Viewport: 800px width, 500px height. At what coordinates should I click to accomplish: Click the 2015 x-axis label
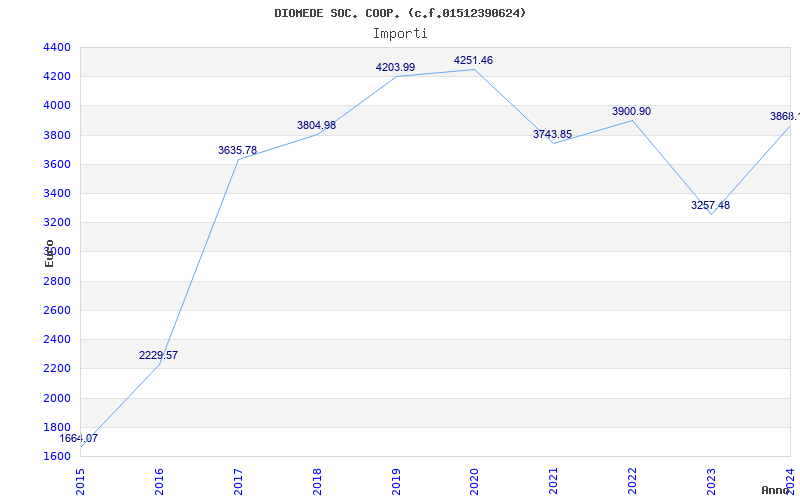point(80,481)
